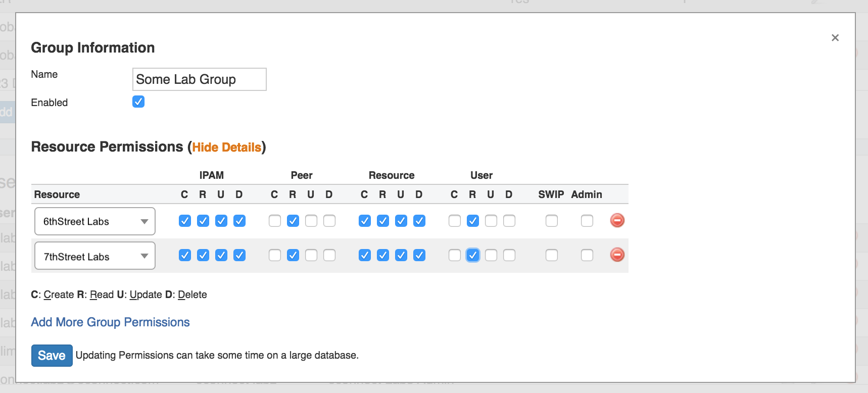Open the 6thStreet Labs resource dropdown

tap(95, 221)
